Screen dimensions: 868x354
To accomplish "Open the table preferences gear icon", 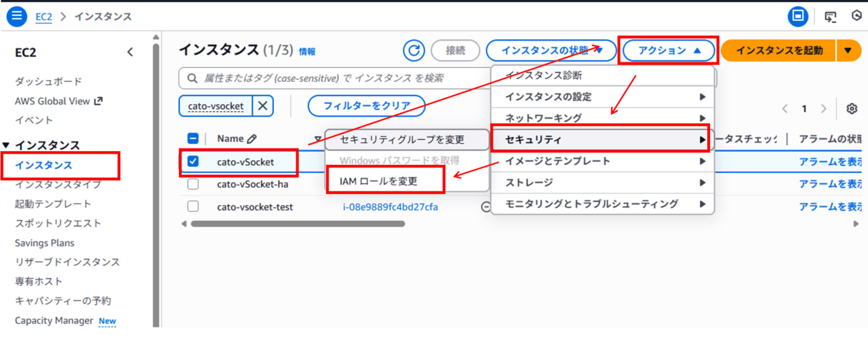I will click(852, 109).
